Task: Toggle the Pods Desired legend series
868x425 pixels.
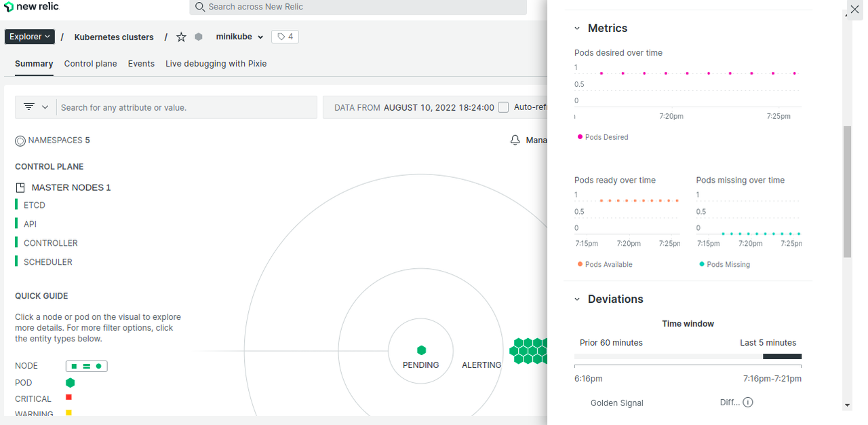Action: click(x=603, y=137)
